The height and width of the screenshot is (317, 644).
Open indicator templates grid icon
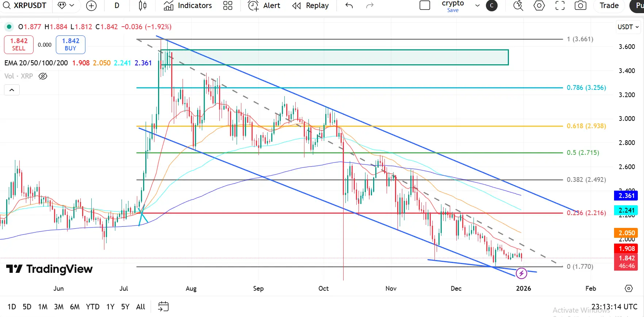click(228, 5)
